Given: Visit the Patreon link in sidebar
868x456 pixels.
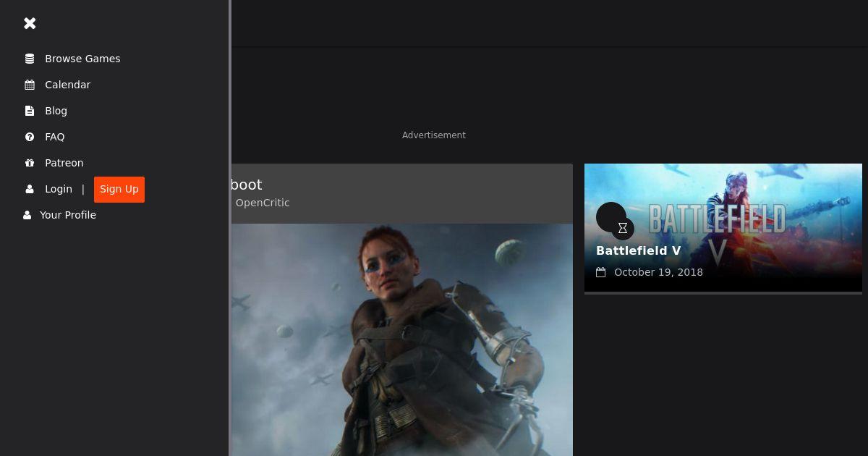Looking at the screenshot, I should tap(64, 163).
